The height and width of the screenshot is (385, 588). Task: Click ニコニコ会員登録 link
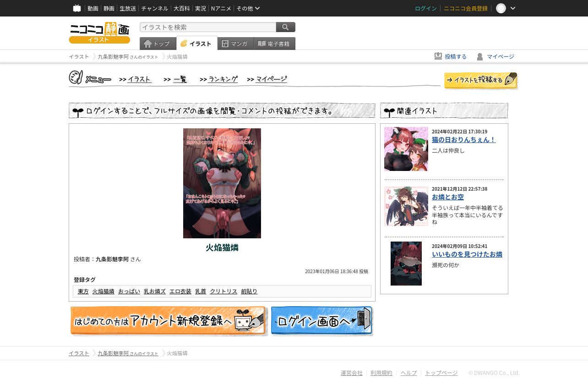[x=466, y=8]
